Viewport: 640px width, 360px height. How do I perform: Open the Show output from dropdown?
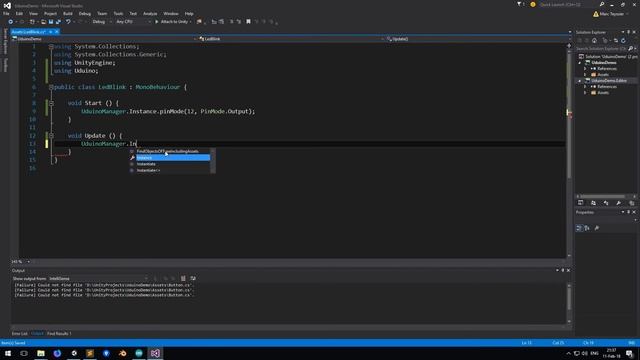pyautogui.click(x=98, y=278)
